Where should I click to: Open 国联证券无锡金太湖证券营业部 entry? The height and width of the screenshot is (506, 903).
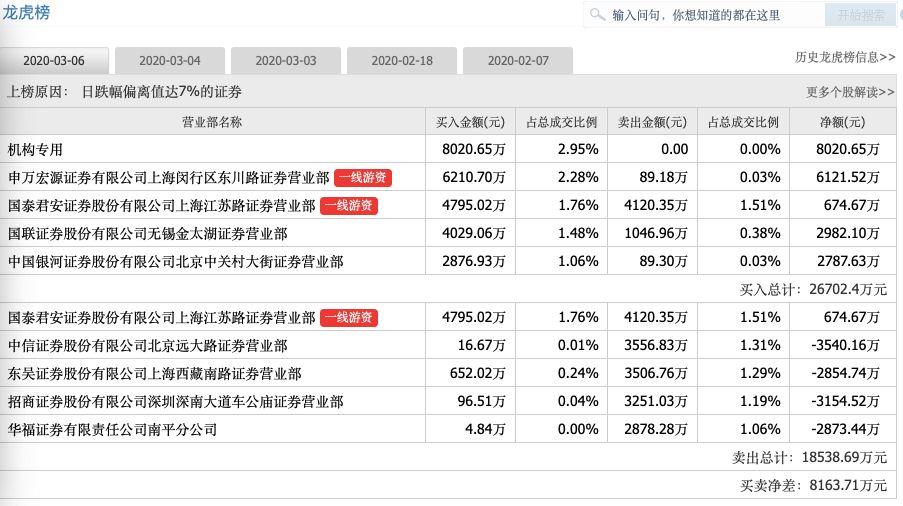coord(147,233)
